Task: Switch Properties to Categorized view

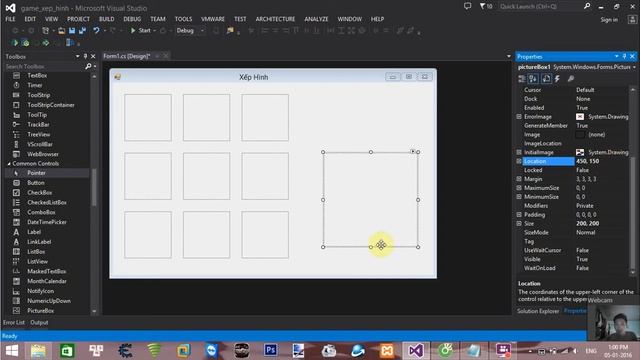Action: coord(522,79)
